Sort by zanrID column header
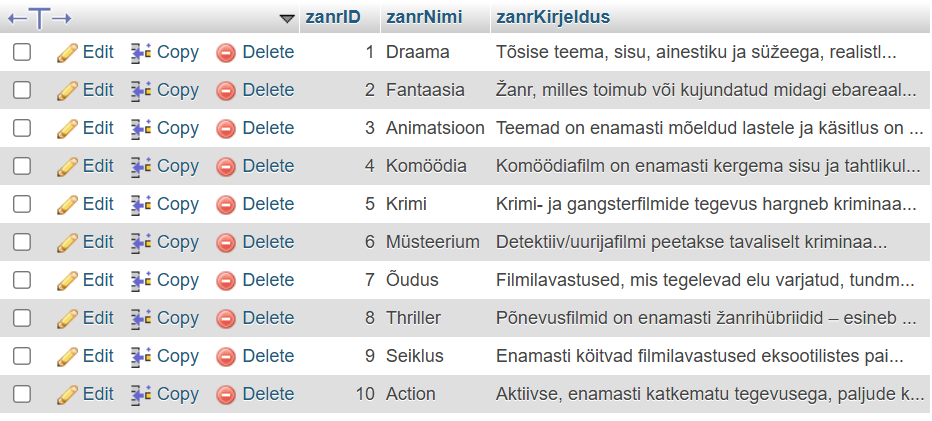This screenshot has height=421, width=932. [333, 17]
